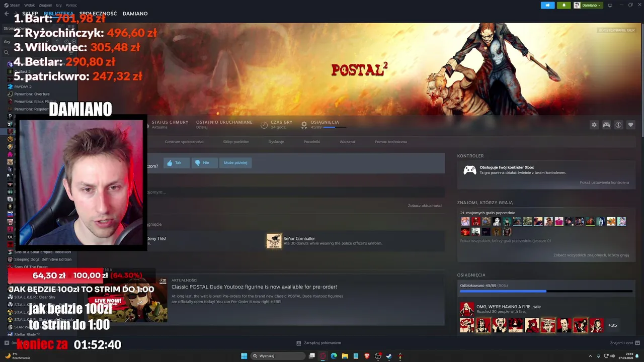Image resolution: width=644 pixels, height=362 pixels.
Task: Open the Znajomi menu
Action: pos(45,5)
